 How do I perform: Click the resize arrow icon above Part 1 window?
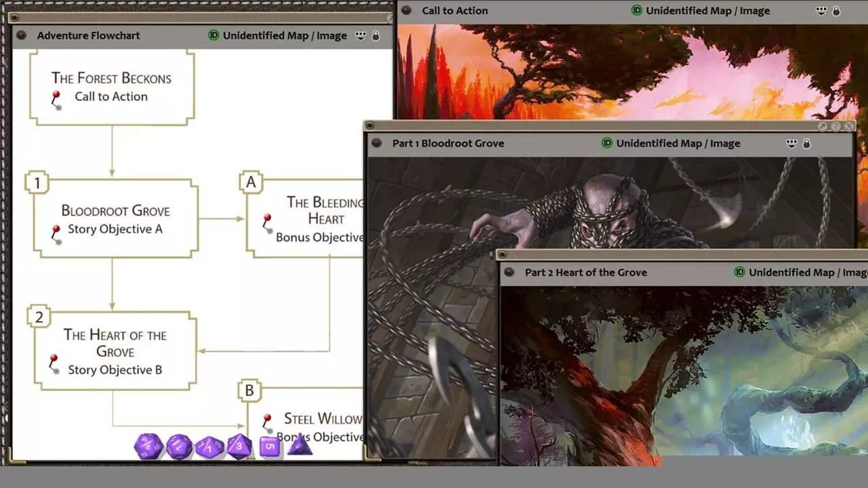pos(823,126)
